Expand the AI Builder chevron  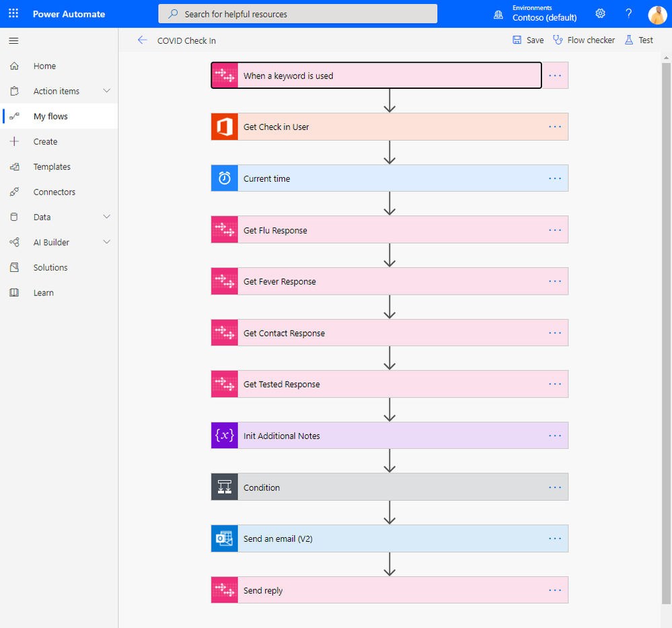[x=107, y=242]
